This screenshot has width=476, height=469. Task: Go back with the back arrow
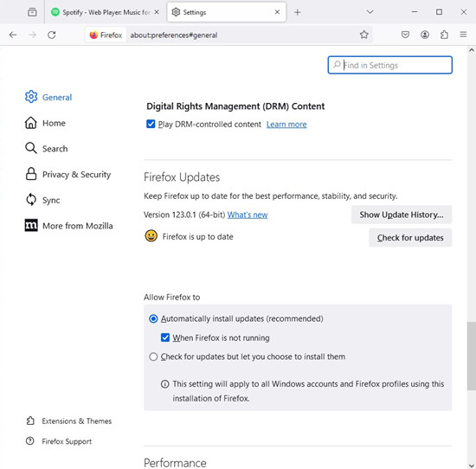13,35
